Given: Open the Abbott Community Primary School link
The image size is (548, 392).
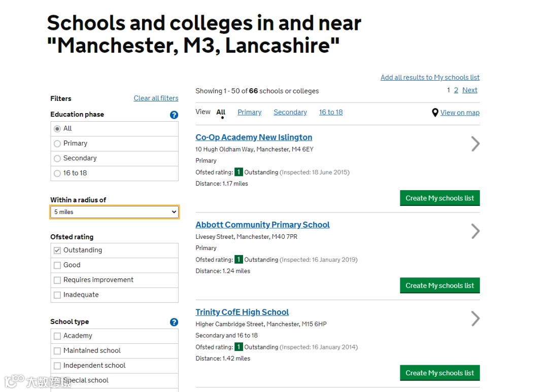Looking at the screenshot, I should click(x=262, y=225).
